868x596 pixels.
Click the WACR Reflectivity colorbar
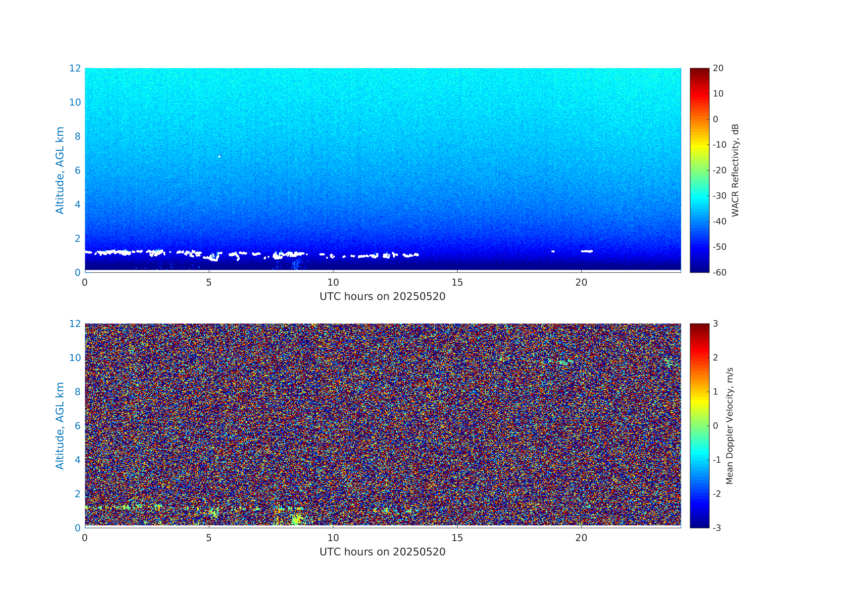coord(699,170)
